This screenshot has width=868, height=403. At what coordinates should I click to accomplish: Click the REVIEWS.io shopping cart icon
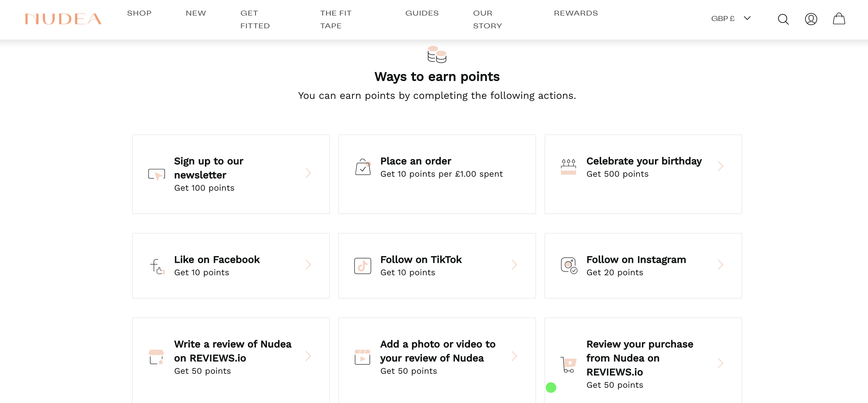click(x=568, y=364)
